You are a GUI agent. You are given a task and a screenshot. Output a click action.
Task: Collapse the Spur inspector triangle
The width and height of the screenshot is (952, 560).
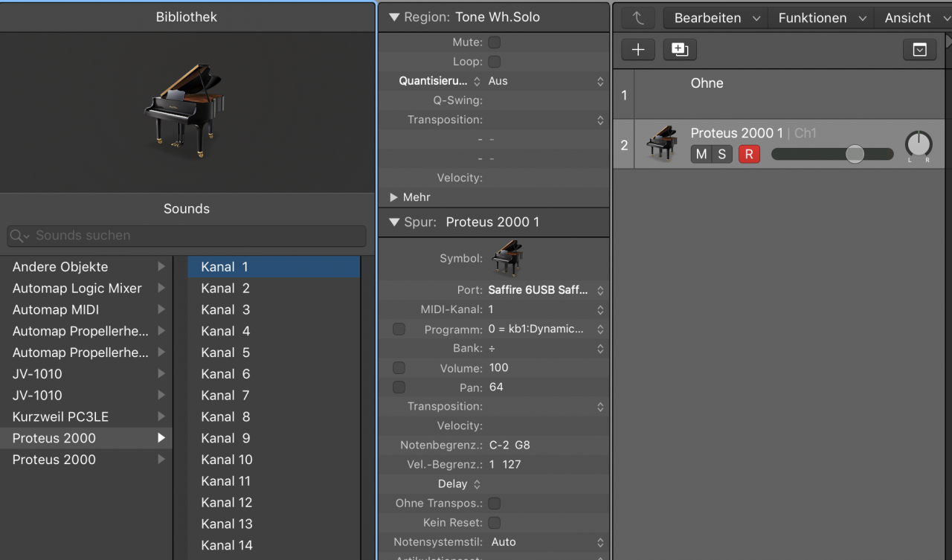point(394,222)
